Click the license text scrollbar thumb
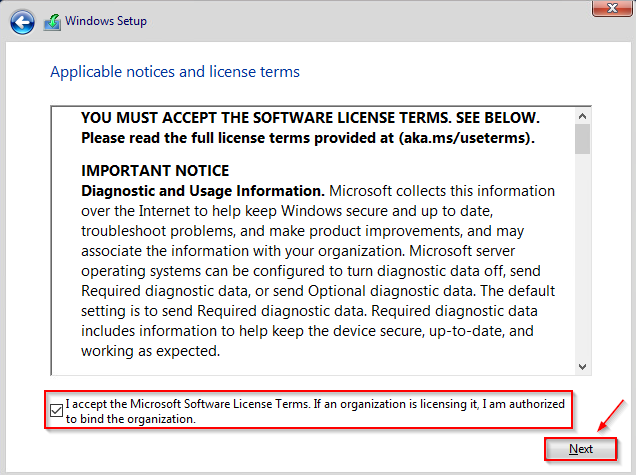Viewport: 636px width, 475px height. [x=582, y=139]
